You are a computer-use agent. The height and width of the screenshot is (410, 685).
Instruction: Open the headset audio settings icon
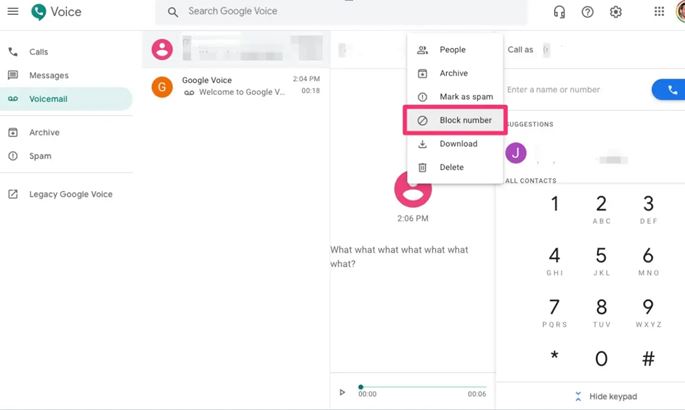coord(559,12)
